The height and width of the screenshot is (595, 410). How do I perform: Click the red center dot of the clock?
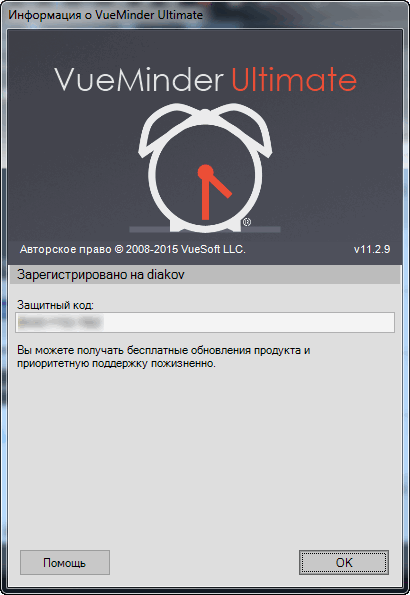[206, 172]
